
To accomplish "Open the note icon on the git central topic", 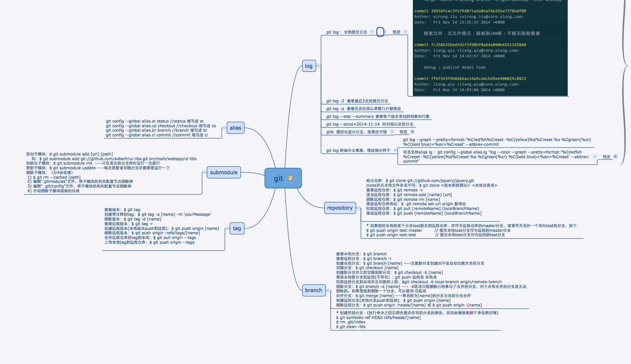I will point(290,178).
